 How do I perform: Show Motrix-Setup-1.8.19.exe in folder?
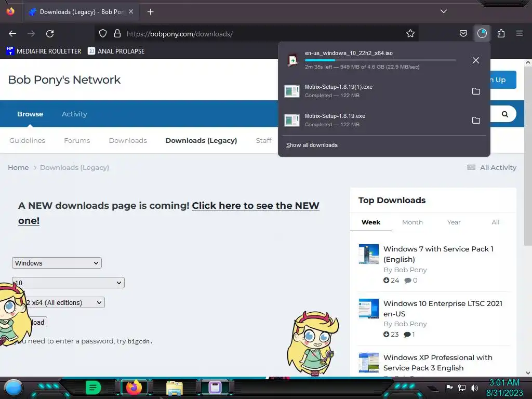476,121
